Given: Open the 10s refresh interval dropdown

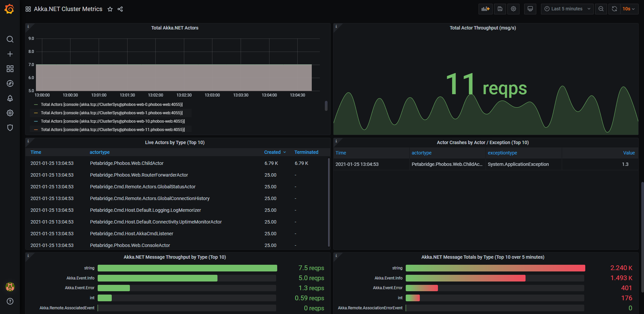Looking at the screenshot, I should [629, 9].
